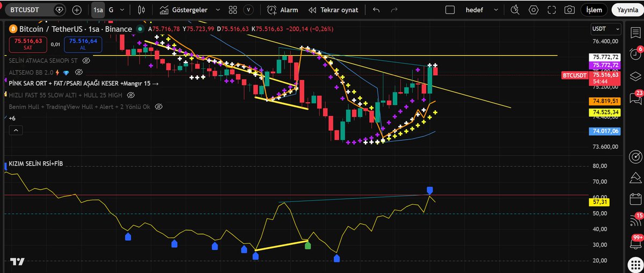Open the target crosshair icon in sidebar
The height and width of the screenshot is (273, 644).
[x=636, y=157]
